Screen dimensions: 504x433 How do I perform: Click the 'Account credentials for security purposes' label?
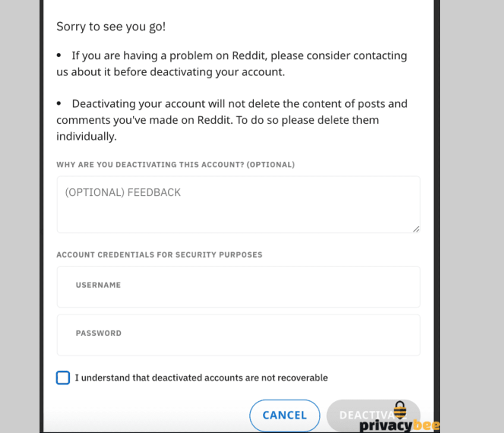click(160, 254)
